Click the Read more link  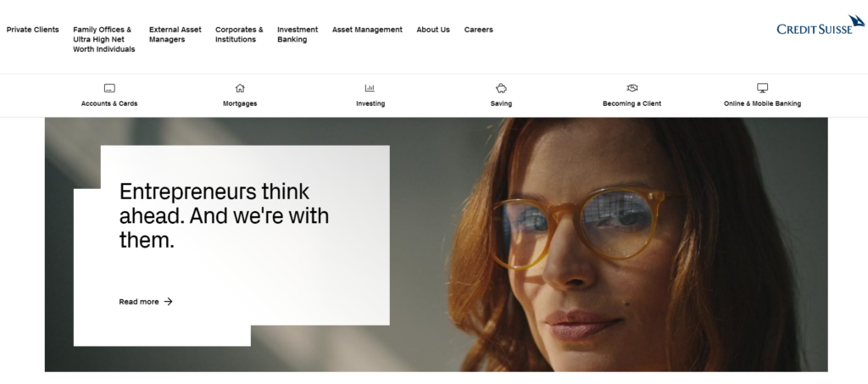click(139, 302)
